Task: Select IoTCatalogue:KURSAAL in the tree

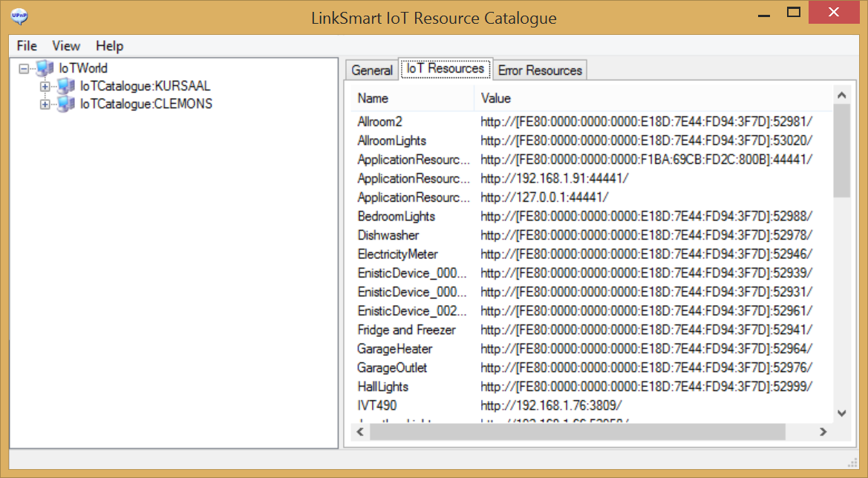Action: click(x=145, y=86)
